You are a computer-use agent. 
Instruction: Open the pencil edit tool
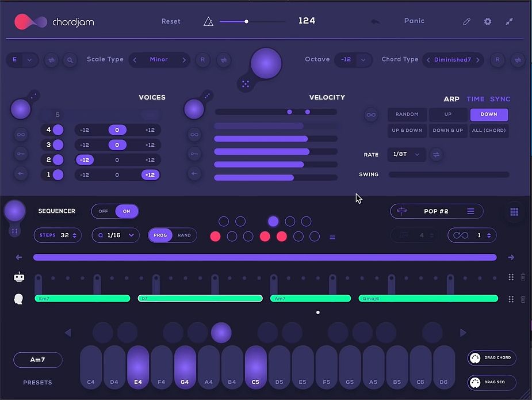point(466,21)
